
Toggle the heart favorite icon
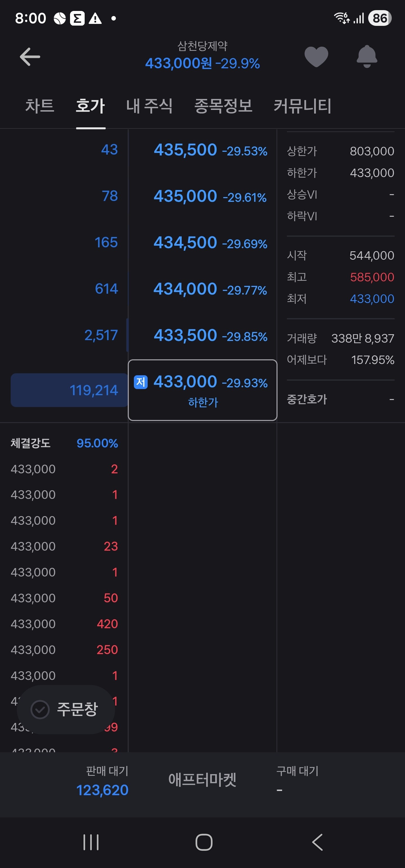pos(316,56)
